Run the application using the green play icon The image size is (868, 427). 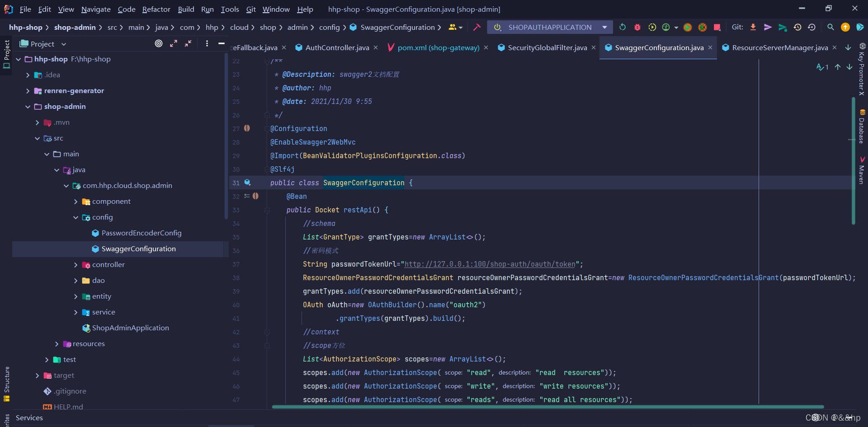(x=688, y=27)
